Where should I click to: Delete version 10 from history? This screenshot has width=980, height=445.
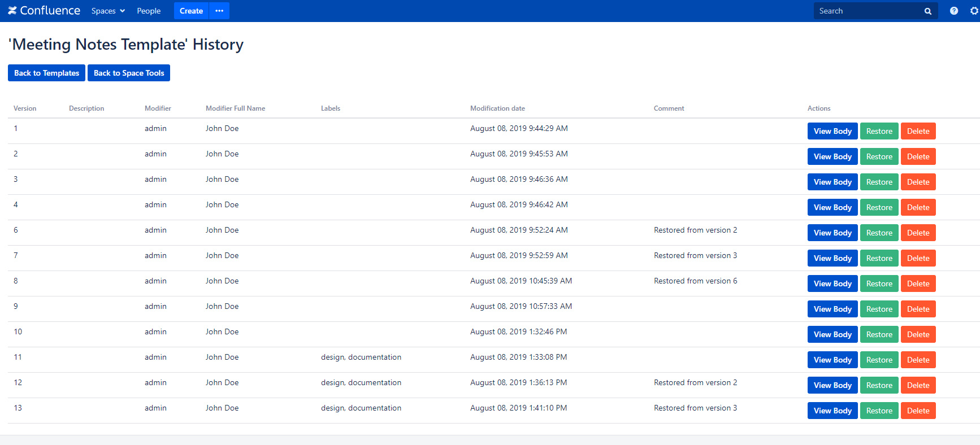[918, 334]
